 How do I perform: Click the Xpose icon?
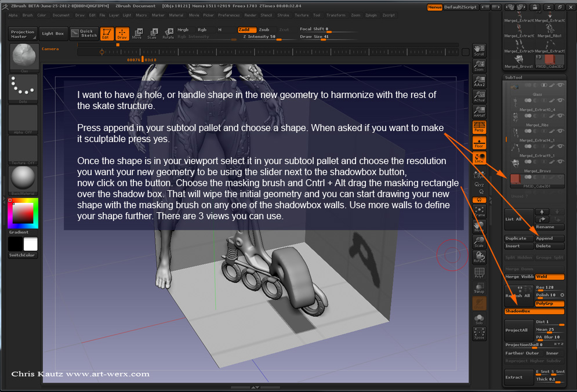[x=479, y=334]
